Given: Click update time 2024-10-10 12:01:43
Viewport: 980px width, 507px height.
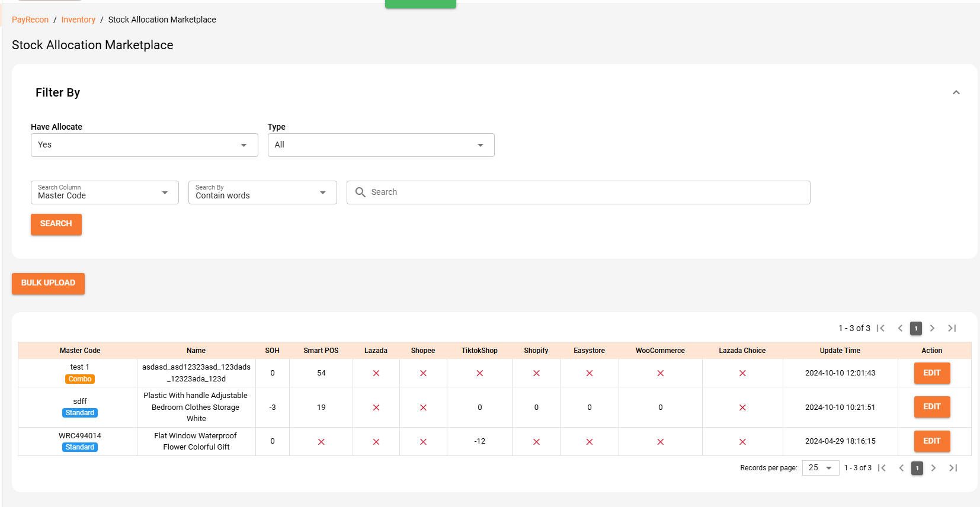Looking at the screenshot, I should [x=840, y=373].
